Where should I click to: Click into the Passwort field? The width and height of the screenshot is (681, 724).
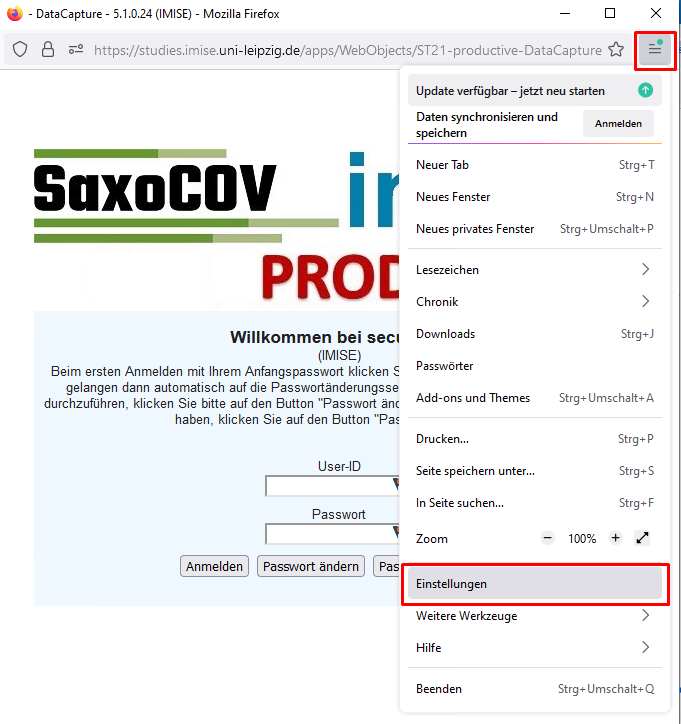coord(332,534)
